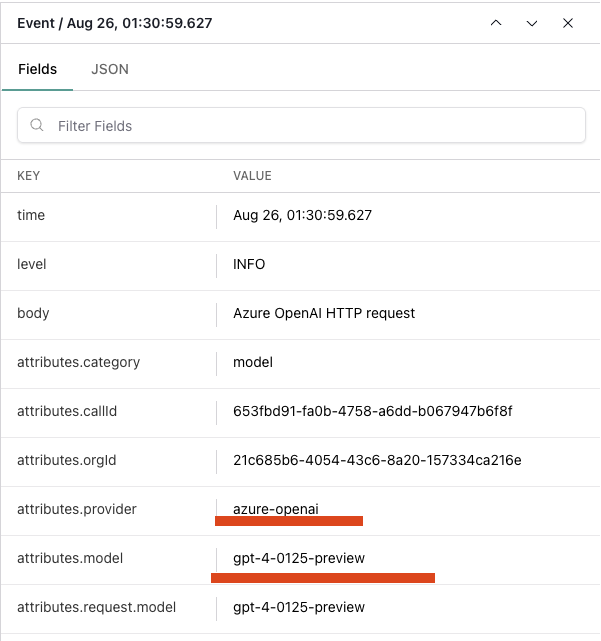This screenshot has width=601, height=641.
Task: Select the attributes.request.model value 'gpt-4-0125-preview'
Action: (299, 607)
